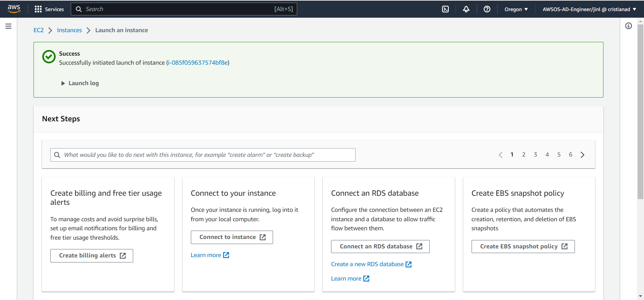Click the external-link icon beside Create EBS snapshot policy
The height and width of the screenshot is (300, 644).
coord(565,246)
